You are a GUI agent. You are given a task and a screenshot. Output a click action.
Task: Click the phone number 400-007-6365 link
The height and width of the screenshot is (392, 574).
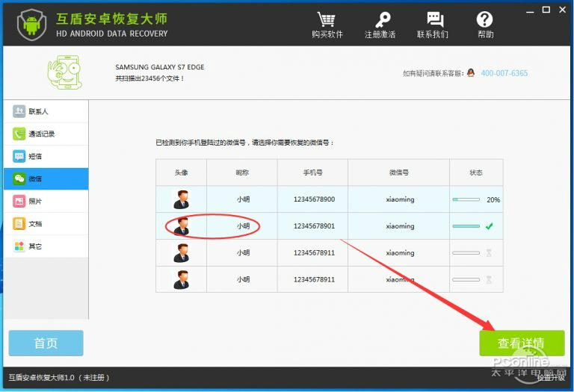pyautogui.click(x=504, y=73)
